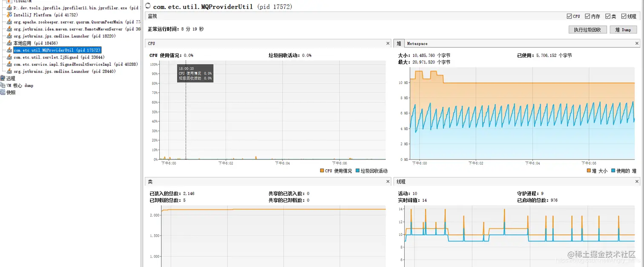
Task: Click the 堆 Dump button
Action: pyautogui.click(x=623, y=30)
